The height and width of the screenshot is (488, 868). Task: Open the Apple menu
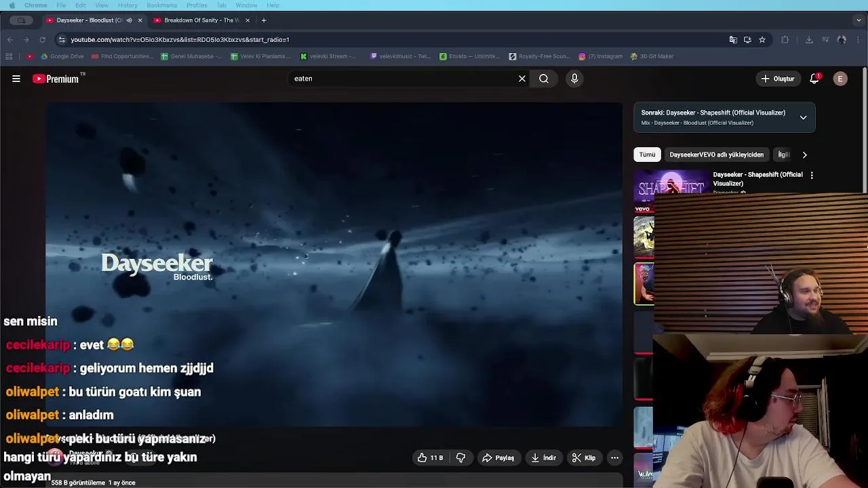12,5
